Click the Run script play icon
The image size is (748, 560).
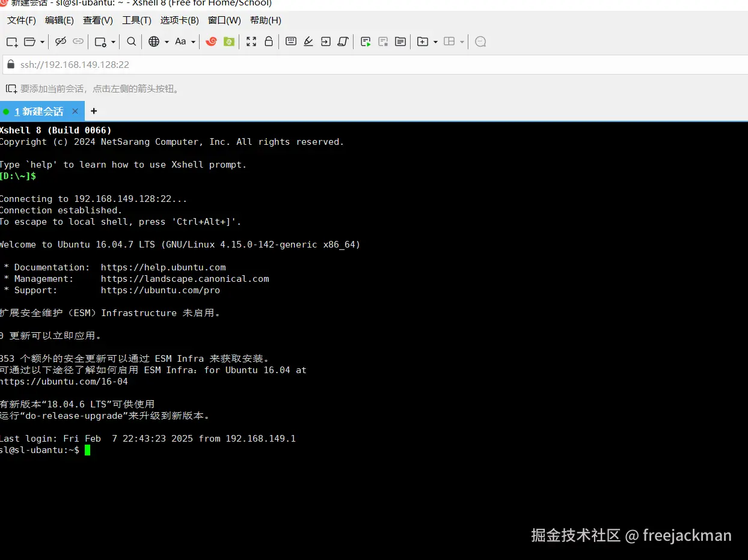pyautogui.click(x=366, y=41)
